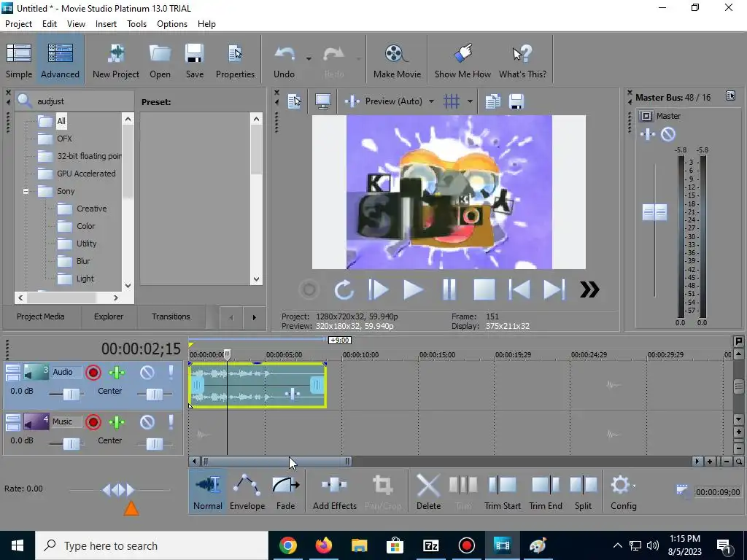This screenshot has width=747, height=560.
Task: Open the Config gear options
Action: point(624,492)
